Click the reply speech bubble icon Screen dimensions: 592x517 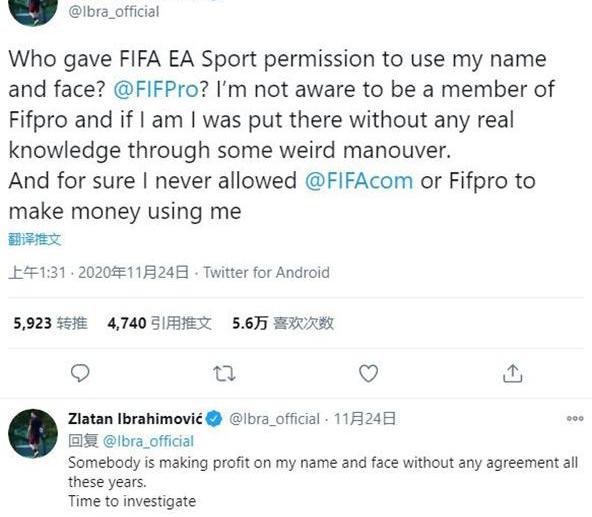click(x=80, y=373)
